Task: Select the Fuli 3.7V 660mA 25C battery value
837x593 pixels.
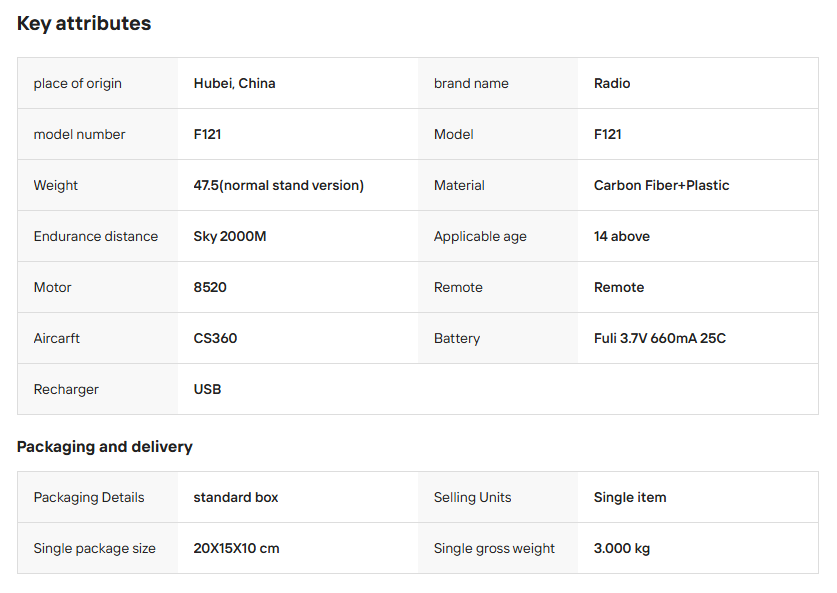Action: (x=659, y=338)
